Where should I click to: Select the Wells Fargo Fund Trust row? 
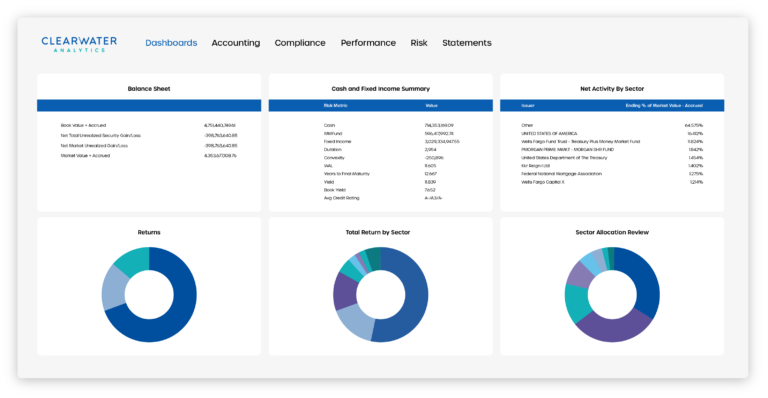[x=612, y=141]
